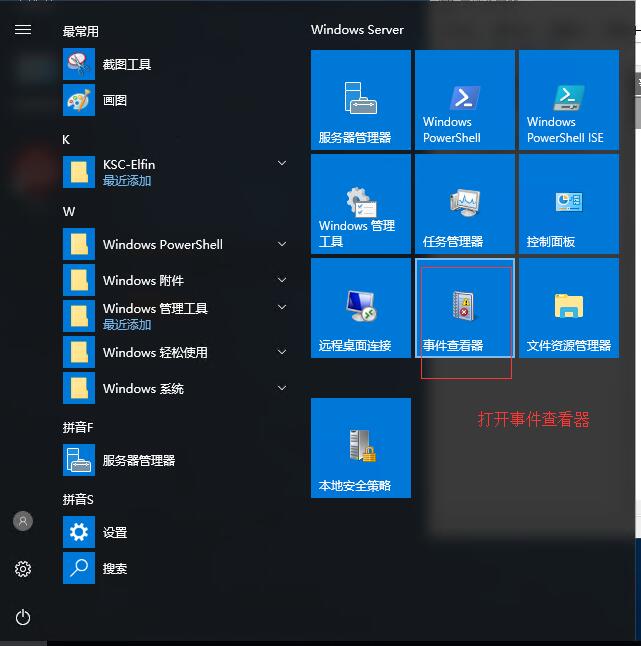Launch Paint (画图) from most used

79,100
